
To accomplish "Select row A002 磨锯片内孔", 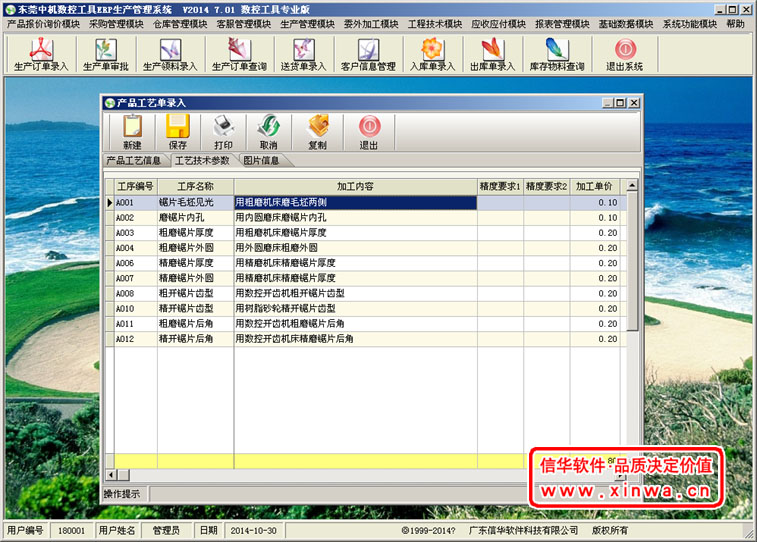I will click(367, 218).
